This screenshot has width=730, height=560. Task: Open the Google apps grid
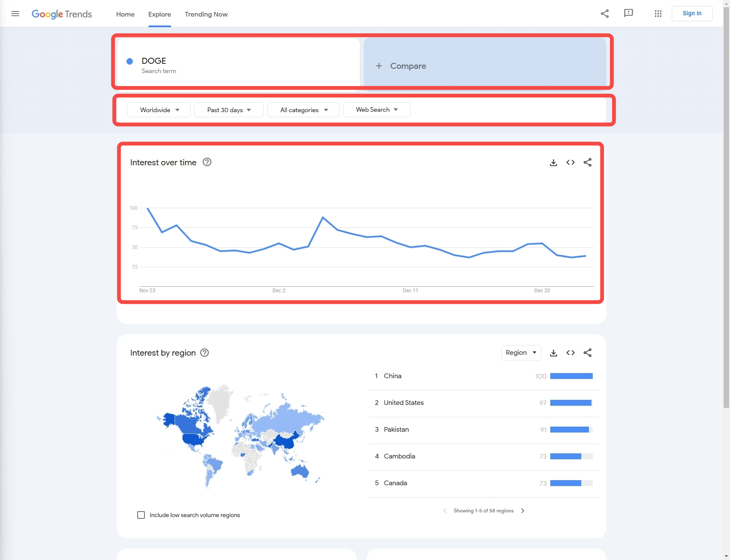[x=658, y=14]
